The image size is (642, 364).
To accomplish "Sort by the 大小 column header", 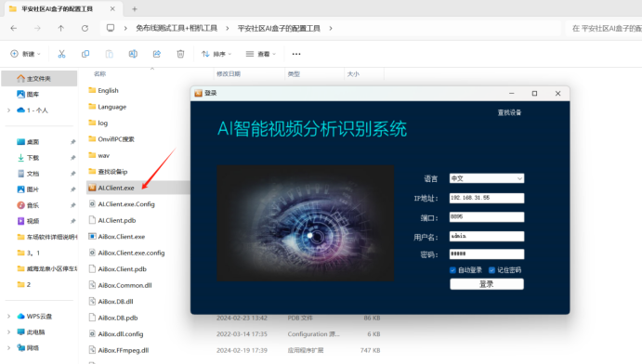I will point(353,74).
